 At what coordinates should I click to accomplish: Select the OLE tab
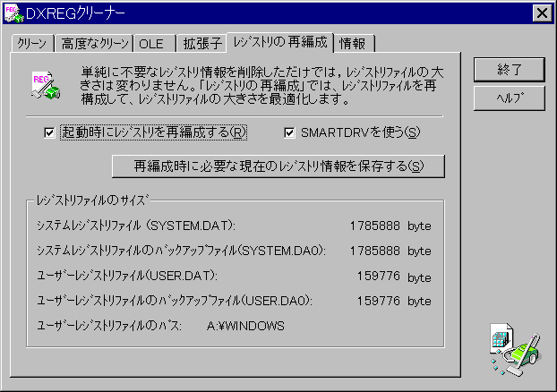150,44
